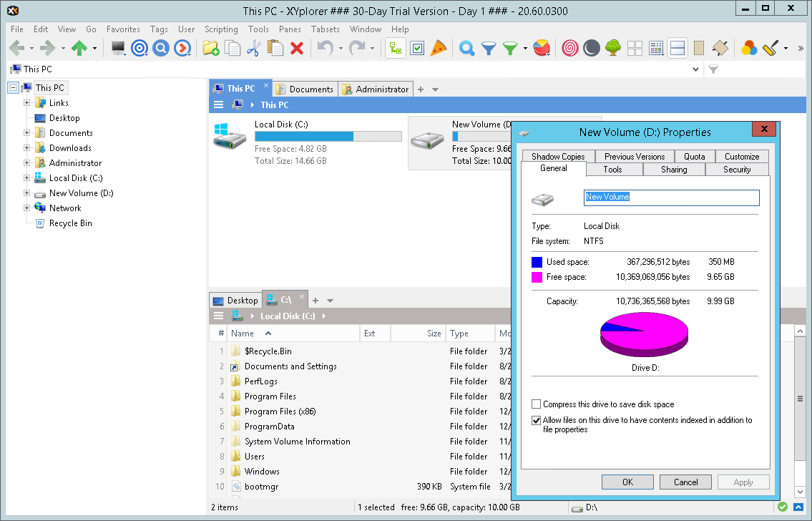The image size is (812, 521).
Task: Click the magnifier Find Files icon
Action: point(466,48)
